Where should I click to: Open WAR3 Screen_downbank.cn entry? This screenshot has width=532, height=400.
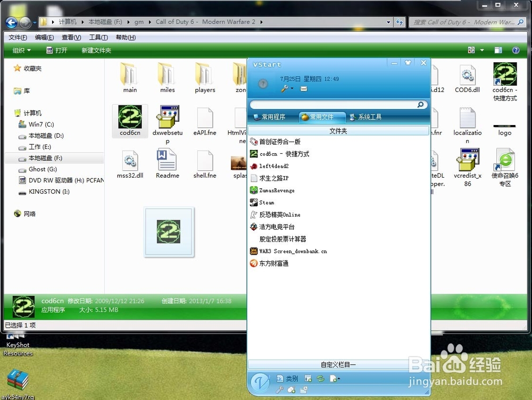[x=288, y=252]
